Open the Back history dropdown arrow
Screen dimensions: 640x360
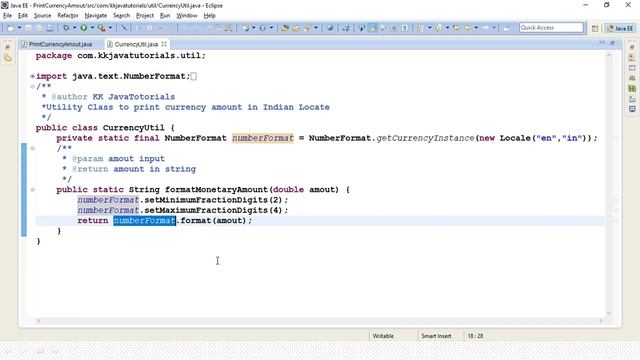pyautogui.click(x=476, y=28)
